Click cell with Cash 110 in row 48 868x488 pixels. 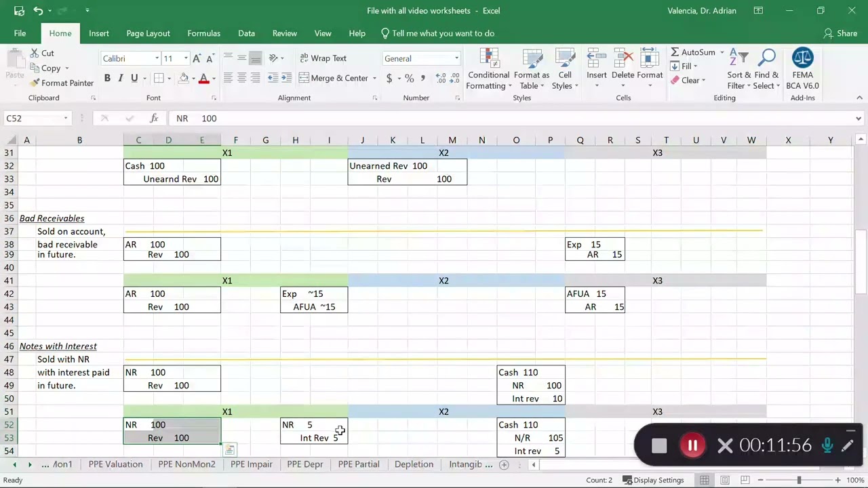click(530, 372)
